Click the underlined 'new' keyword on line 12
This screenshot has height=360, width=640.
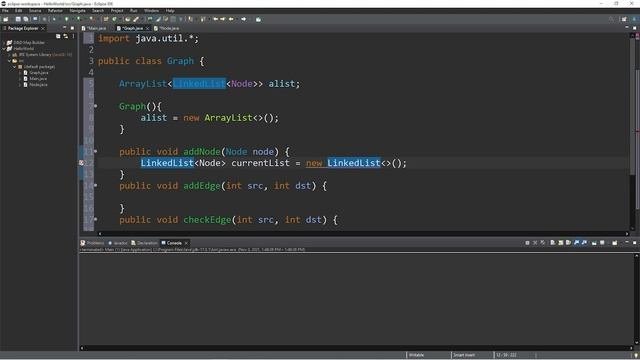coord(314,163)
